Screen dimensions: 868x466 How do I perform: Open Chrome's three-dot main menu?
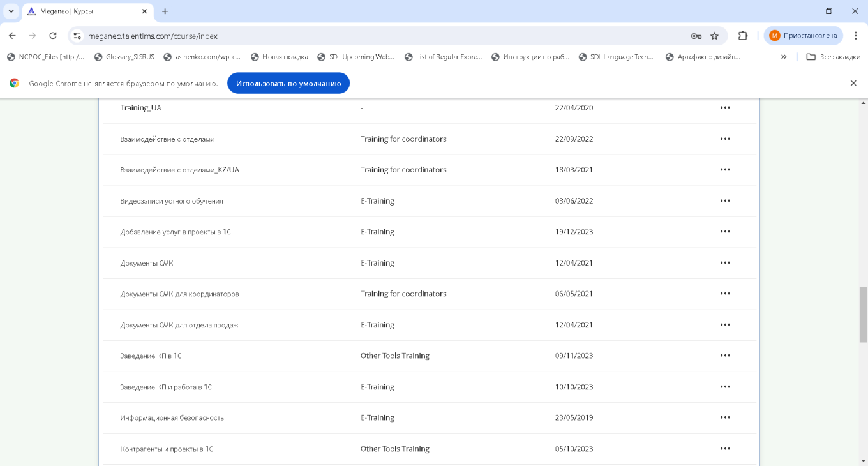click(856, 36)
